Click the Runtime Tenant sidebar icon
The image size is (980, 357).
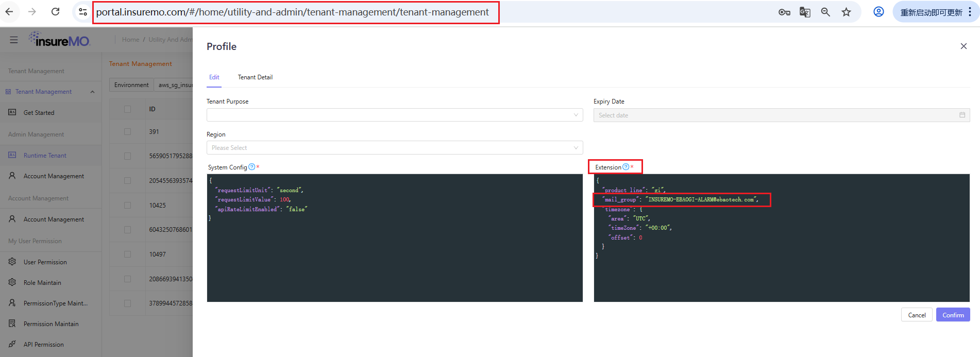(12, 155)
